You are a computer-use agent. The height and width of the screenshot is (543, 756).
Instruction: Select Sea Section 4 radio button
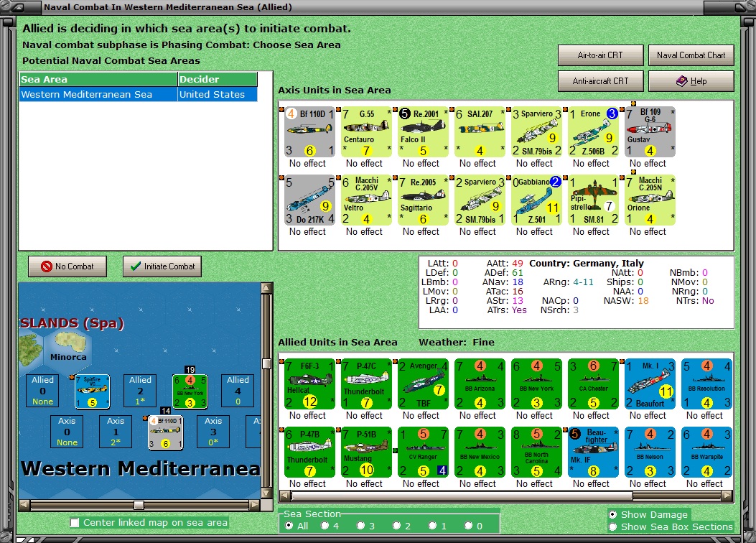(x=325, y=526)
